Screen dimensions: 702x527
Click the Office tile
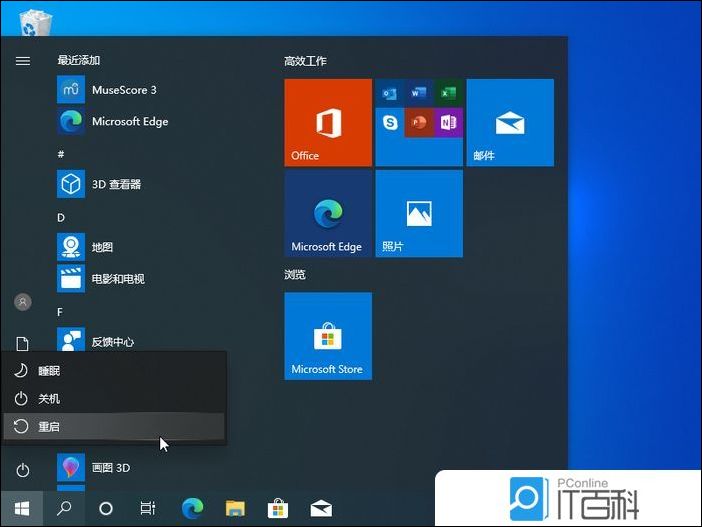(x=328, y=122)
